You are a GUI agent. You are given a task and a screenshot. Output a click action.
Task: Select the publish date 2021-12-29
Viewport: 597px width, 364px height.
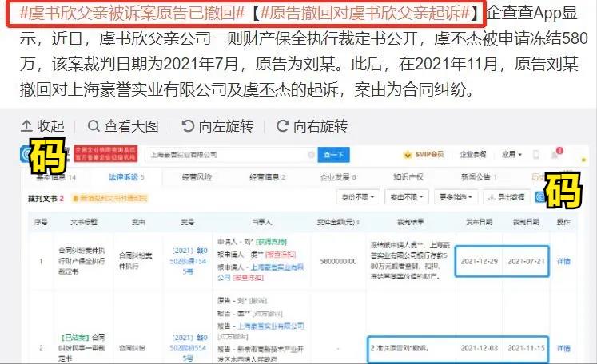click(479, 261)
